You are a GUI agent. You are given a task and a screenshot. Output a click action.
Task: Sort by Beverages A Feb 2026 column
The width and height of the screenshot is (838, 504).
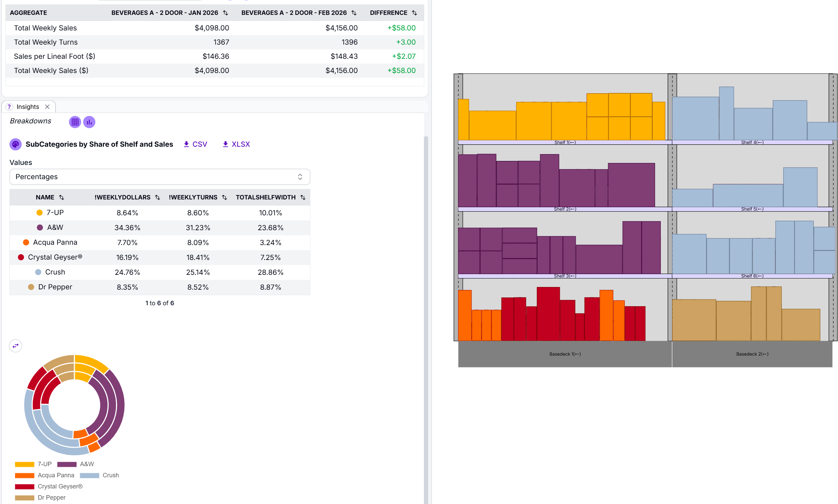click(354, 13)
